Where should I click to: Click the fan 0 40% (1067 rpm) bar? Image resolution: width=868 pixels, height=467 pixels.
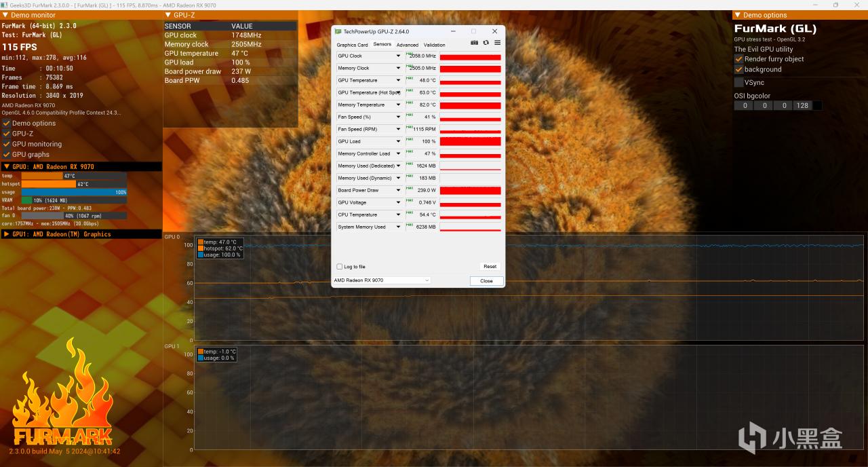coord(74,216)
